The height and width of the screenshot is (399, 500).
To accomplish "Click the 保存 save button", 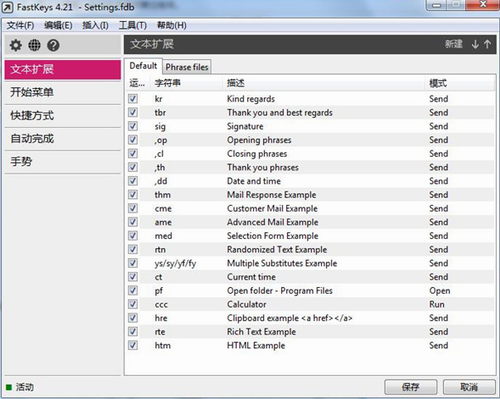I will pyautogui.click(x=411, y=387).
